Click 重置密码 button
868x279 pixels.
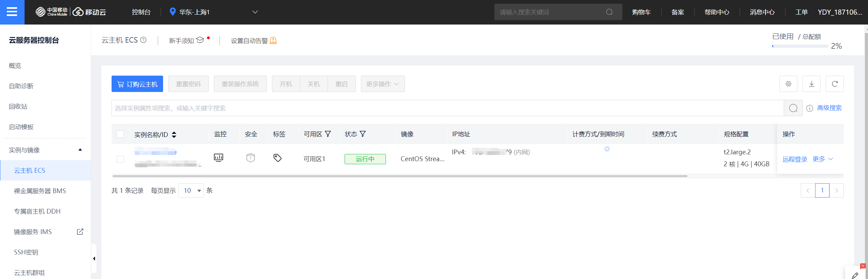click(x=188, y=84)
